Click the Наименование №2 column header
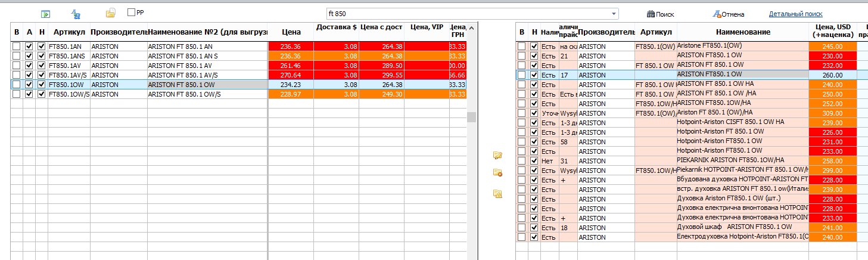 (x=207, y=32)
